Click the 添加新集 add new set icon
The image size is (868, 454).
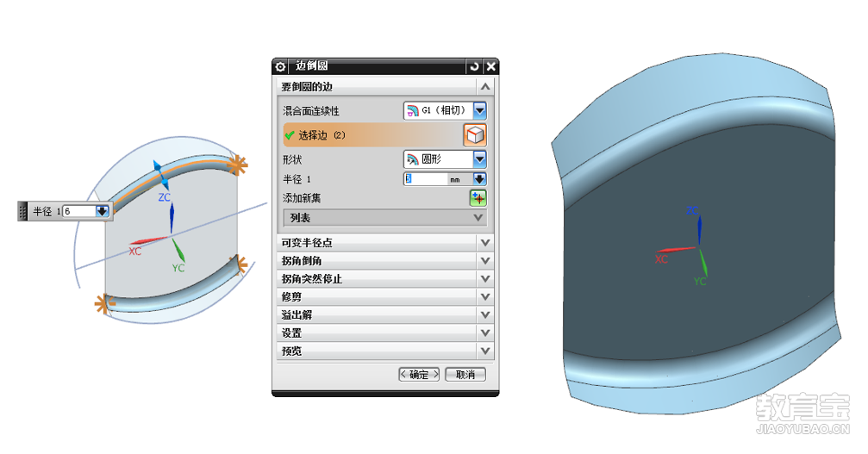click(478, 198)
